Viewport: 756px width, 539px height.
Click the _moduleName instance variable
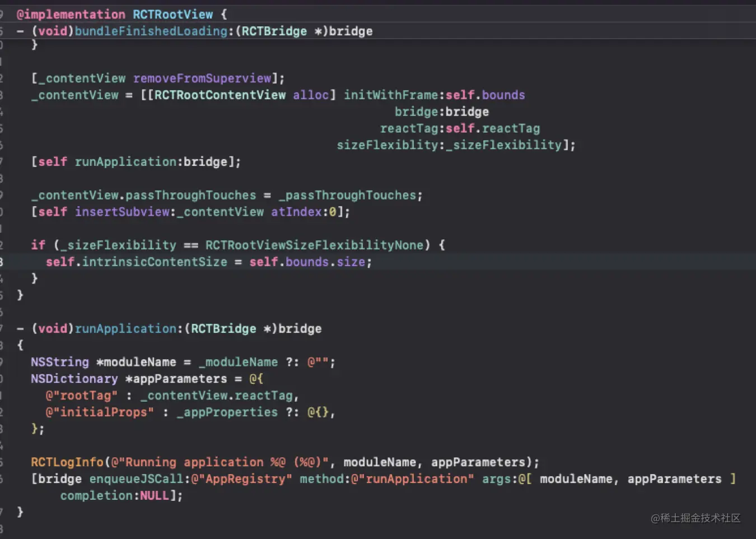238,363
